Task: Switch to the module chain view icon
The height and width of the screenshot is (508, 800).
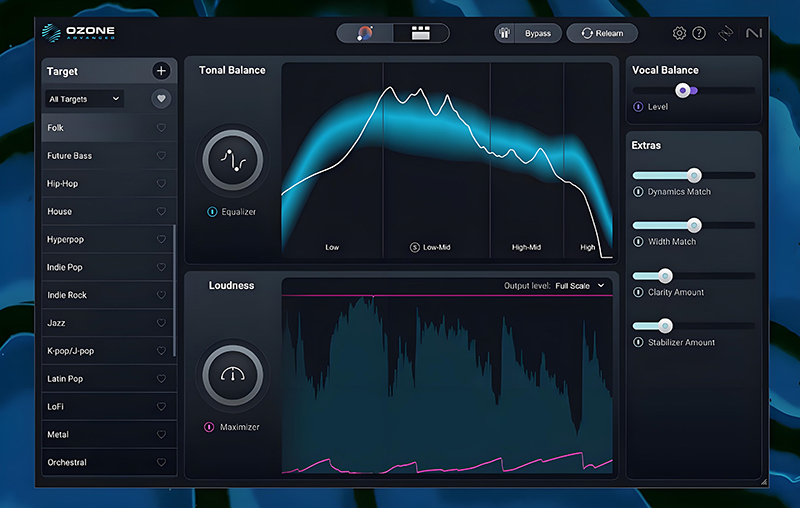Action: [x=420, y=33]
